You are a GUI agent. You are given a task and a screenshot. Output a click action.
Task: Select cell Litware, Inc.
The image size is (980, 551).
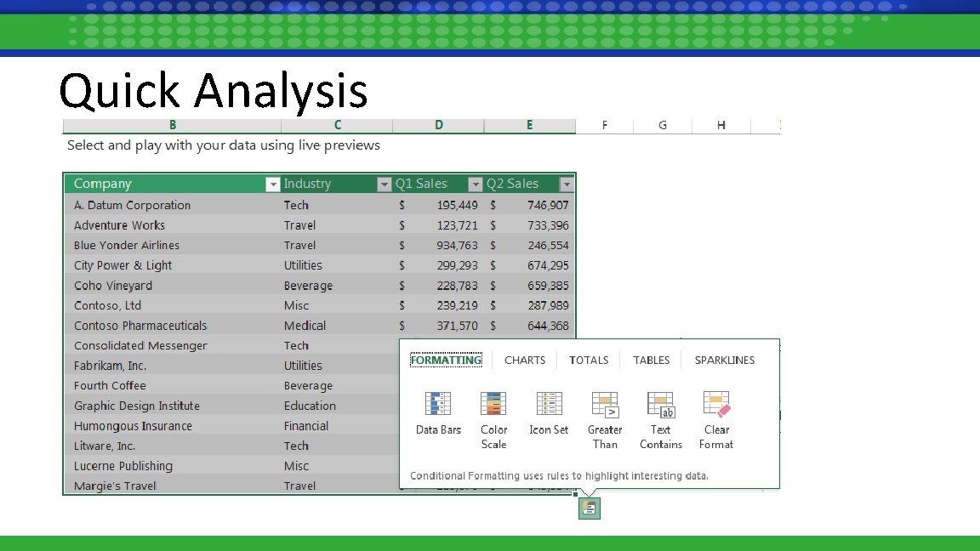(x=173, y=446)
